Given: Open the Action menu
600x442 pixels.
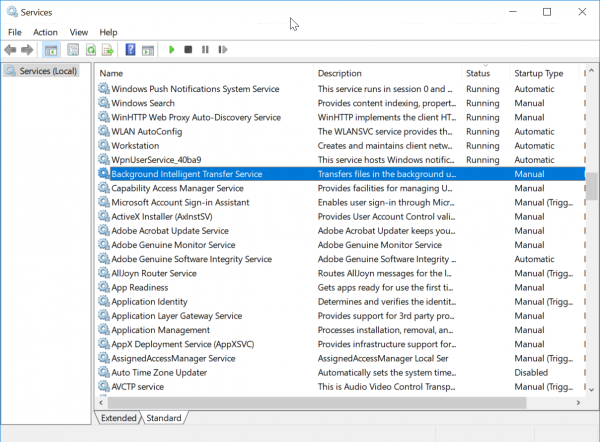Looking at the screenshot, I should [45, 32].
